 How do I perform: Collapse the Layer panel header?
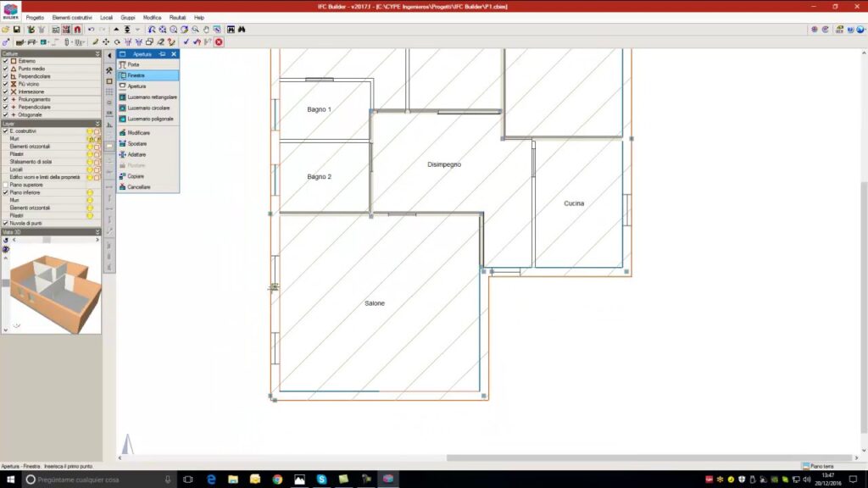coord(97,124)
